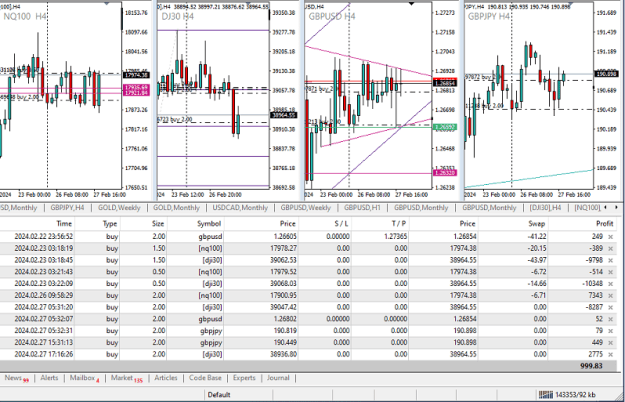
Task: Close the dji30 order with profit -8287
Action: coord(610,307)
